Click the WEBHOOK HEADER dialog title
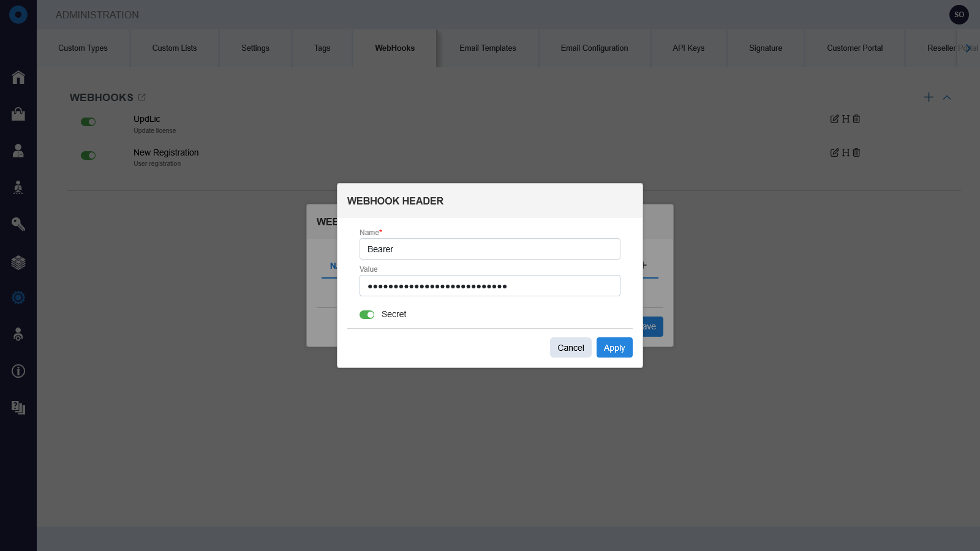 (395, 201)
